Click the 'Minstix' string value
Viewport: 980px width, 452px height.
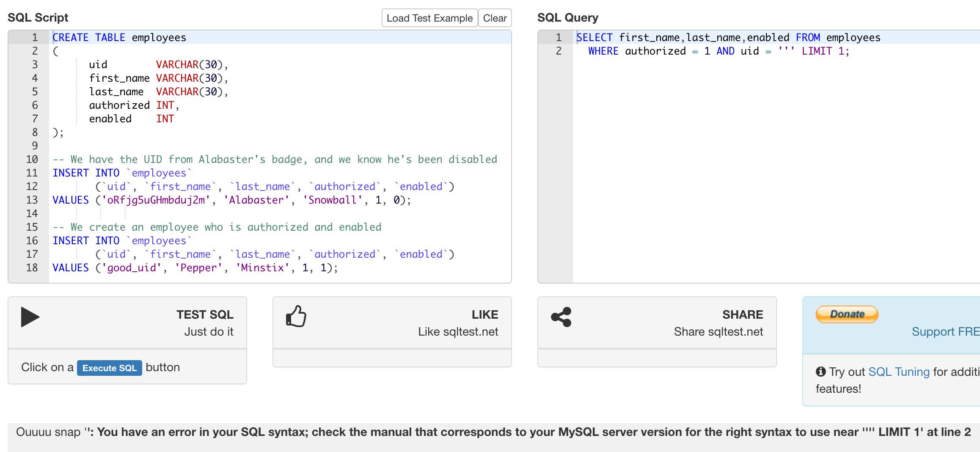coord(263,268)
